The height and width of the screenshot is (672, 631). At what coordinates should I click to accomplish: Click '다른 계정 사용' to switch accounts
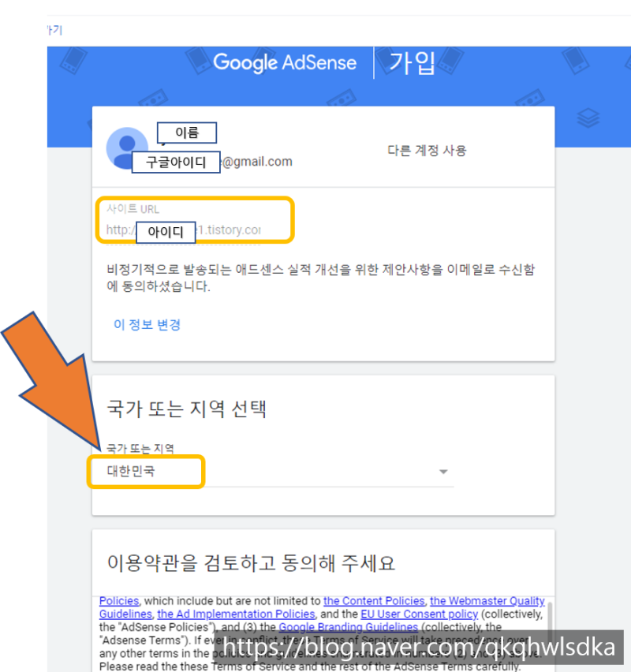(x=427, y=151)
